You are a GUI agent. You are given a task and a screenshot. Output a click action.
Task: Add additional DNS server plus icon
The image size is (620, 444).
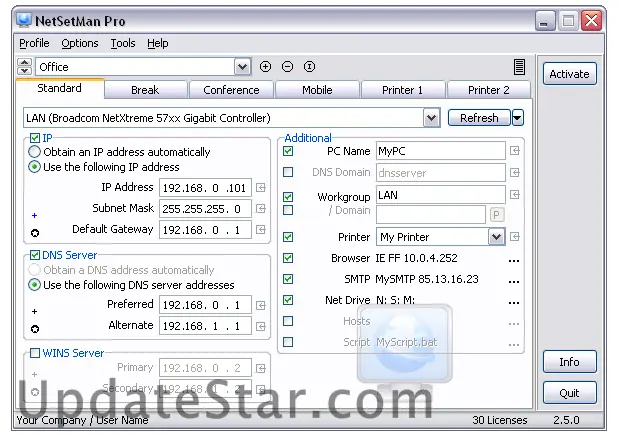click(x=34, y=312)
